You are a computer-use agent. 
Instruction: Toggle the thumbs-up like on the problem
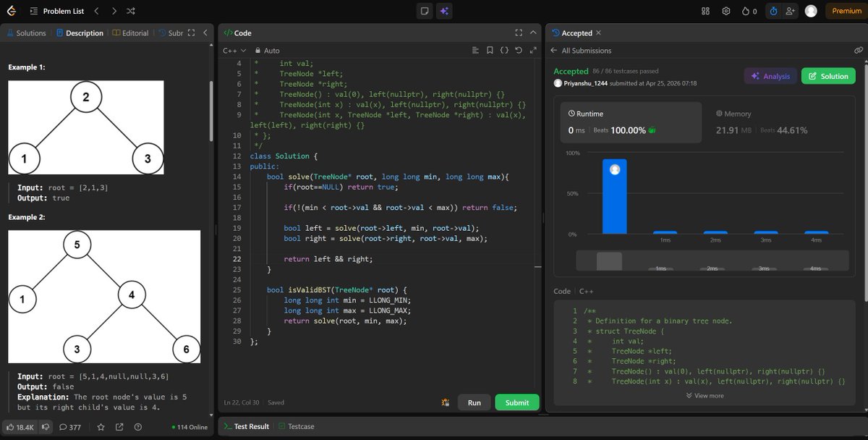12,427
